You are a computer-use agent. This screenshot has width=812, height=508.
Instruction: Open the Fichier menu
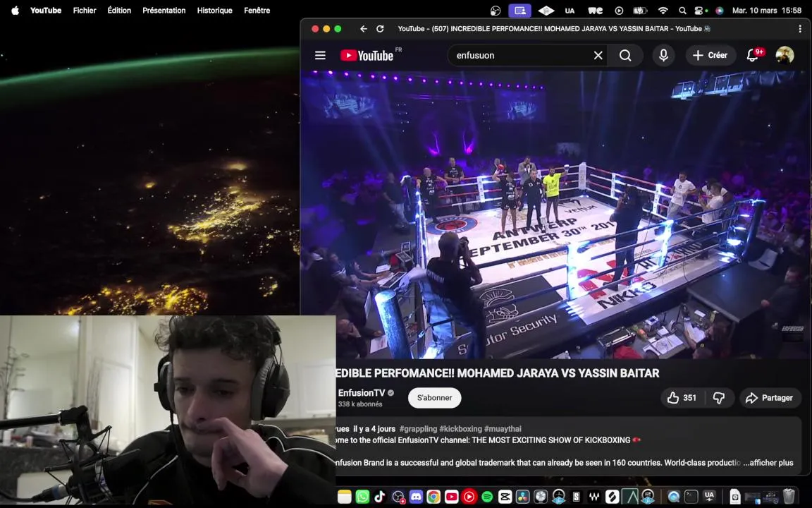(x=85, y=11)
